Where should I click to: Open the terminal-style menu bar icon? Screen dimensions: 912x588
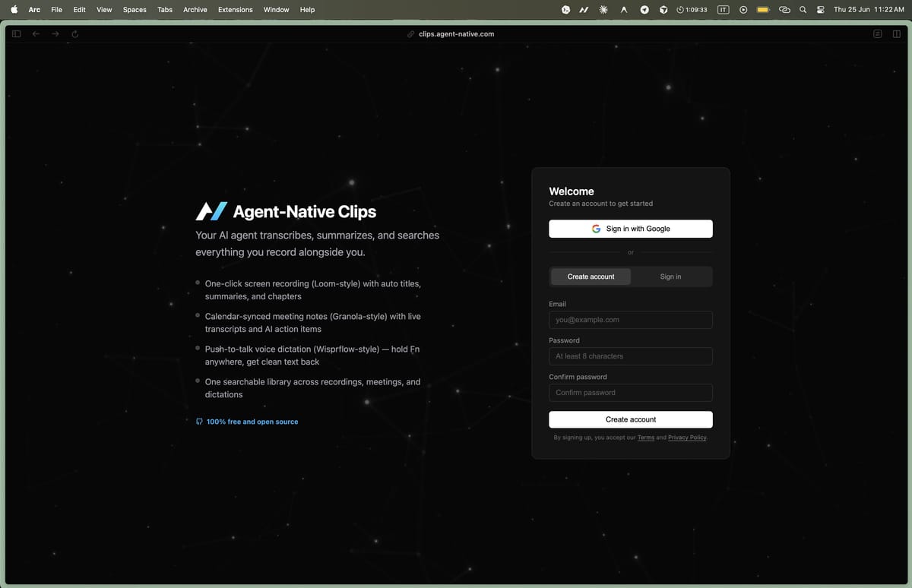(565, 10)
